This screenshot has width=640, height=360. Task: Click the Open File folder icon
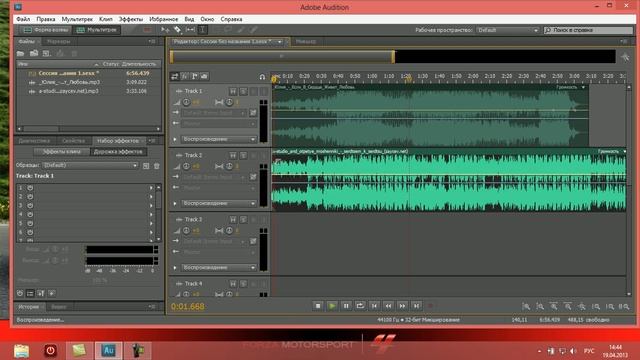tap(20, 53)
